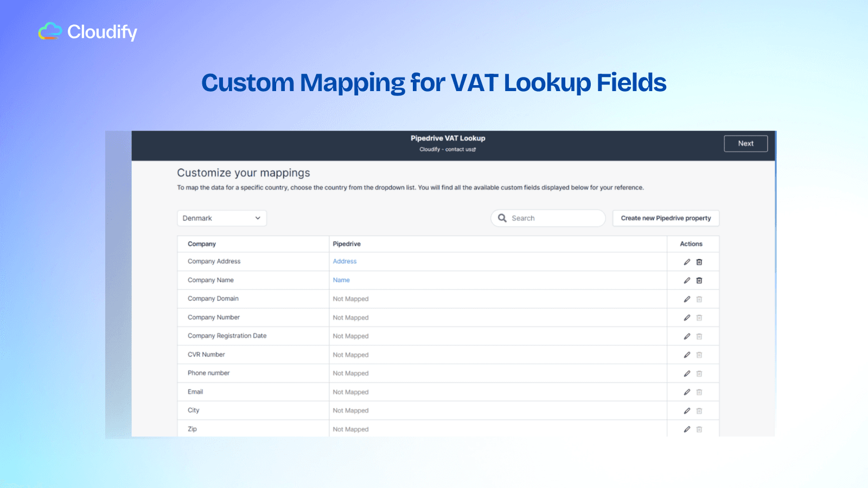The image size is (868, 488).
Task: Delete the Company Name mapping
Action: pos(699,280)
